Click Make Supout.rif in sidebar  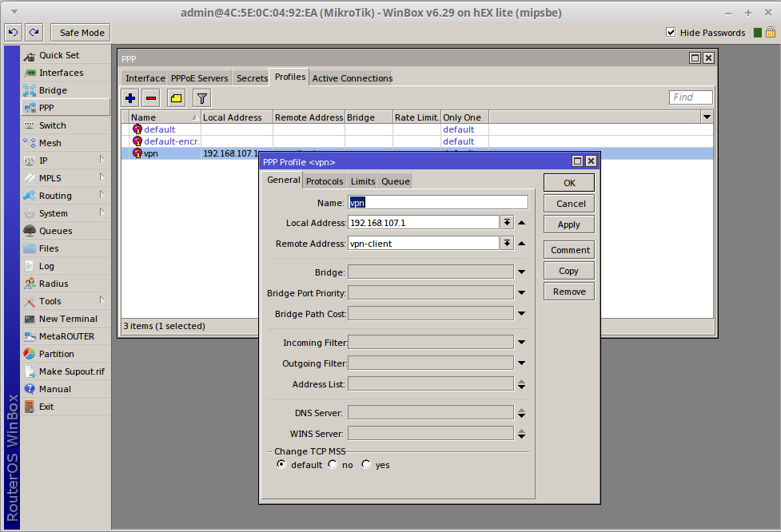click(66, 371)
